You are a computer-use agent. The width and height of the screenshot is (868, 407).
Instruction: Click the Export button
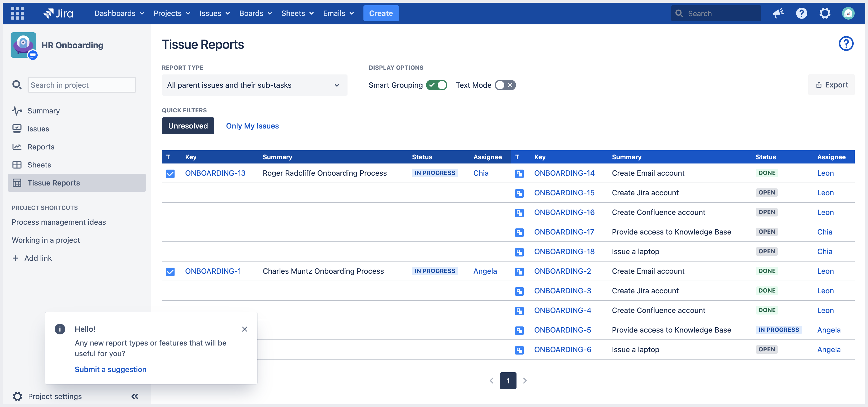click(x=831, y=85)
